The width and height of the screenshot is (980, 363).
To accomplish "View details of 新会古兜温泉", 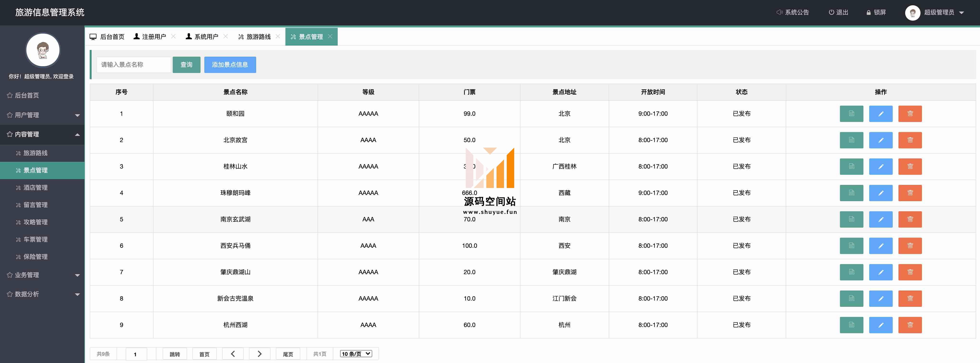I will click(x=851, y=298).
